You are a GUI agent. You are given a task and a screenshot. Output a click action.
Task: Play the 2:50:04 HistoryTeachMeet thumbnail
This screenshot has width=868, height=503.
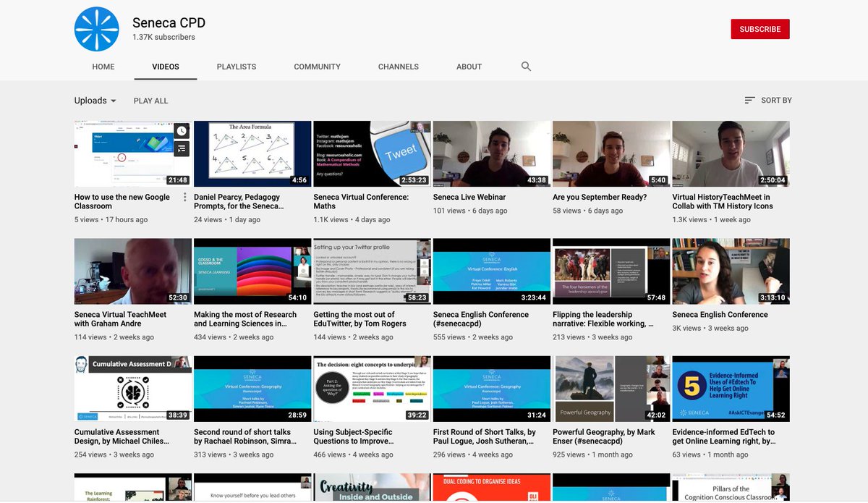[x=731, y=153]
